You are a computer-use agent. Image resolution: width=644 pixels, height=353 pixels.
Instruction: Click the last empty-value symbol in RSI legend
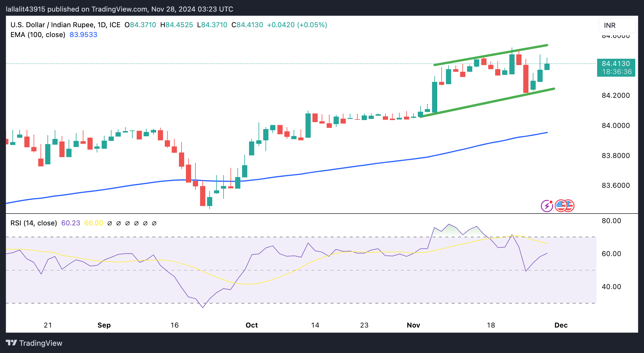pyautogui.click(x=154, y=223)
